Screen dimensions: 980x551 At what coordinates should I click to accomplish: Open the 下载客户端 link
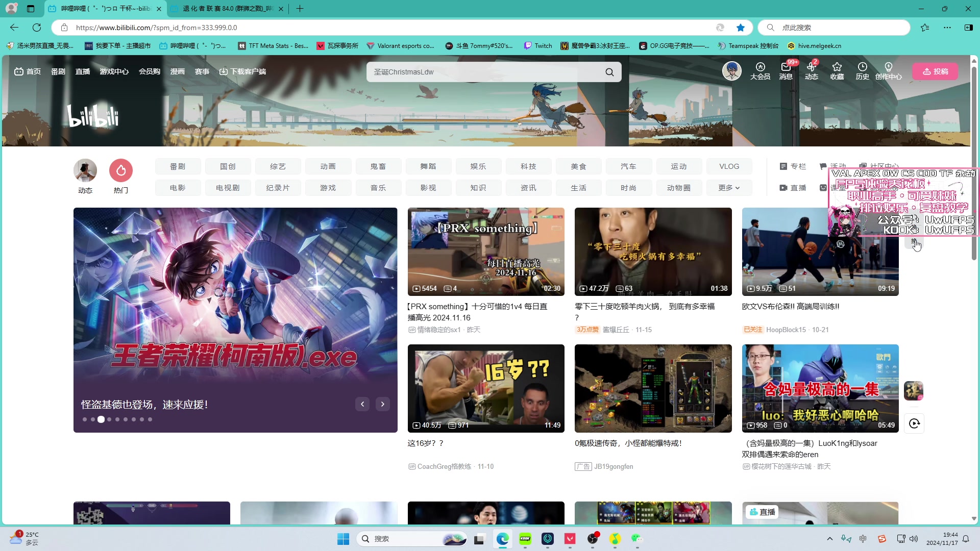coord(243,71)
